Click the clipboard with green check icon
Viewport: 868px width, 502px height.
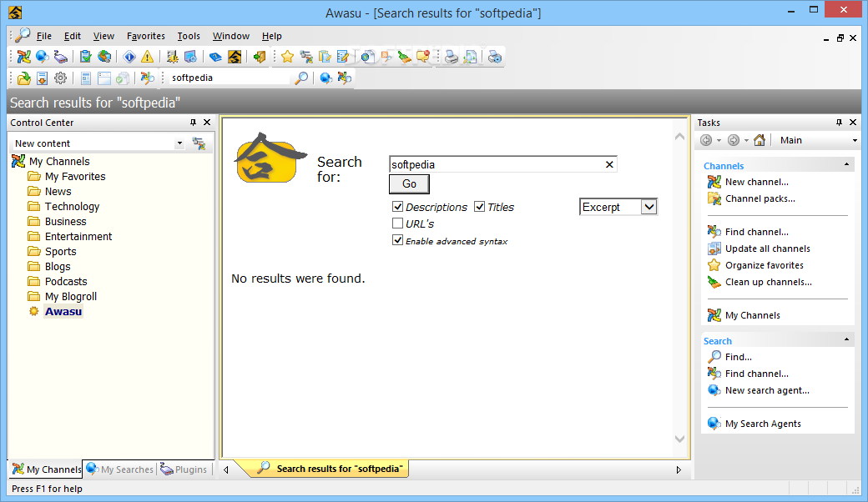(85, 57)
